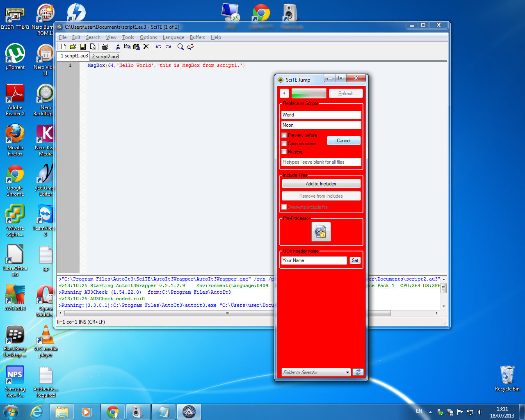Tick the Case sensitive checkbox
The image size is (525, 420).
284,144
